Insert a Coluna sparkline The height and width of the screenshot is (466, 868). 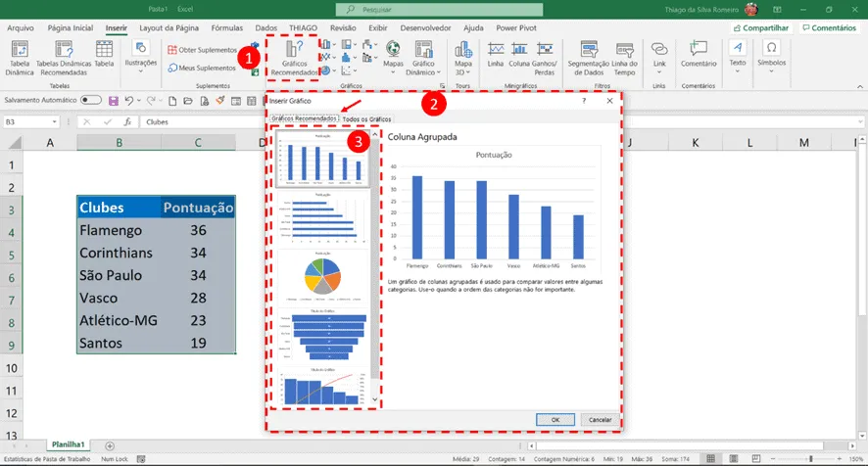coord(519,54)
